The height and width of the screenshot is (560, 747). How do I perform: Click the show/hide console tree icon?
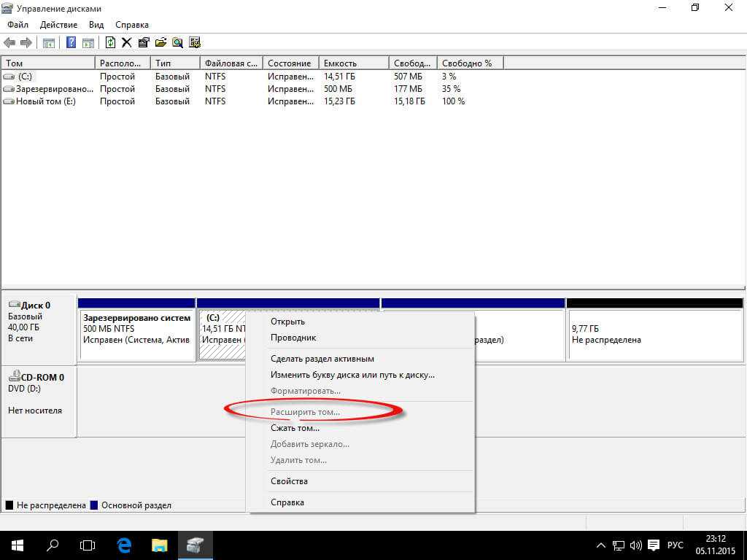tap(49, 43)
